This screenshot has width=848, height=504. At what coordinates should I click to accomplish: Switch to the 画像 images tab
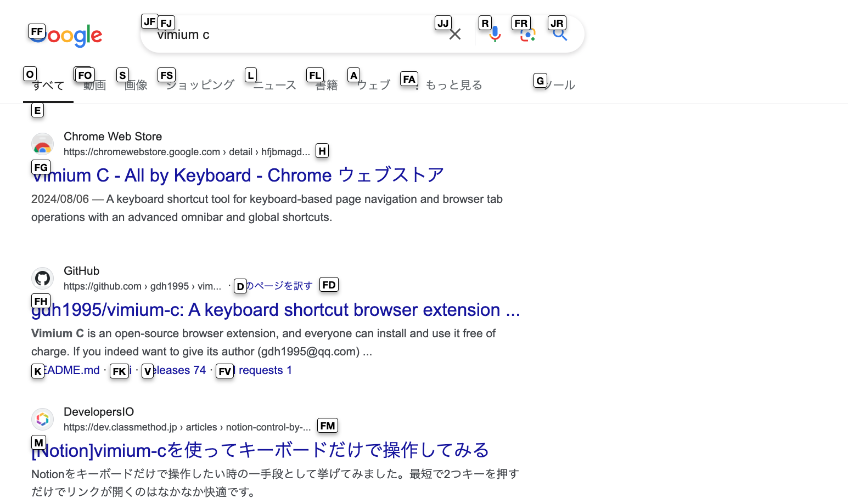136,85
